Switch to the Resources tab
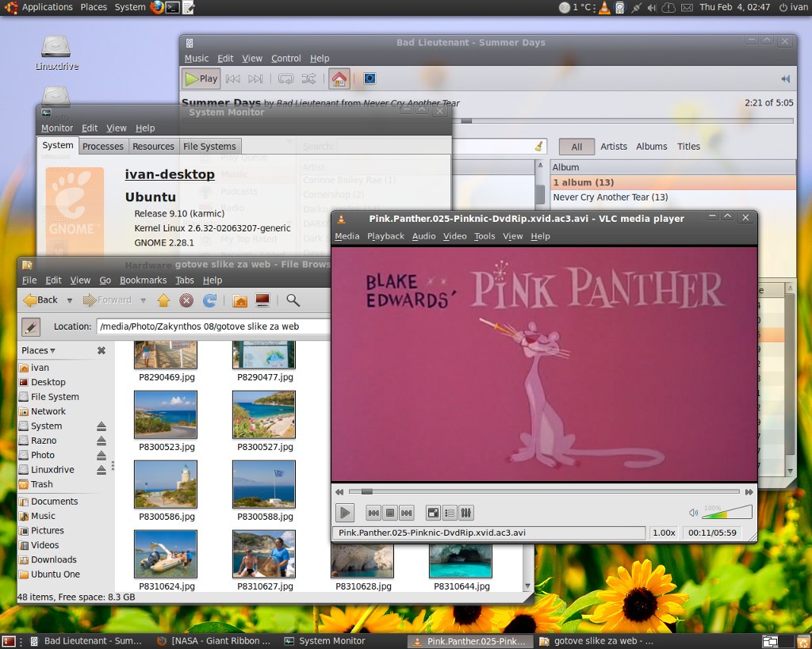This screenshot has width=812, height=649. coord(153,147)
